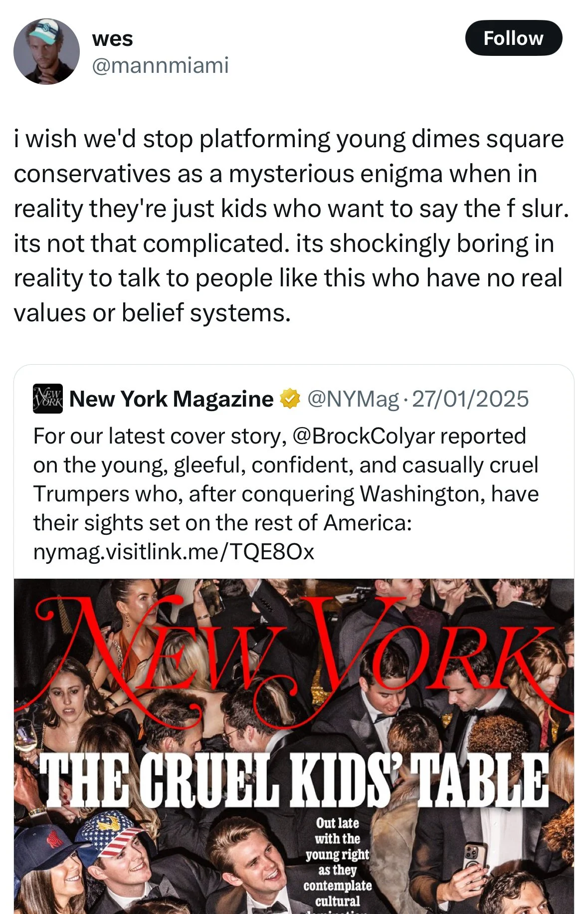588x914 pixels.
Task: Open wes's profile avatar
Action: pyautogui.click(x=46, y=51)
